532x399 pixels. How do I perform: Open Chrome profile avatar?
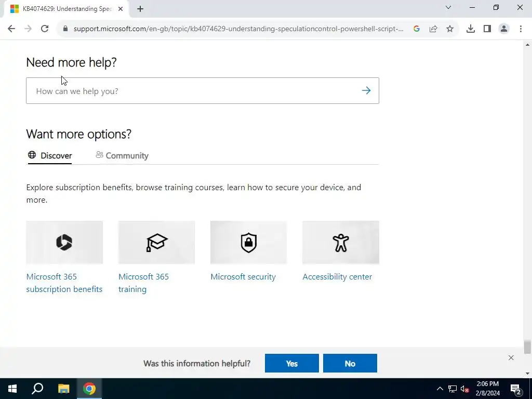pos(504,29)
